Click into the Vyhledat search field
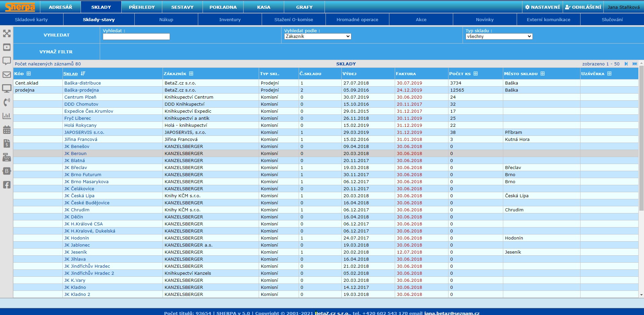Screen dimensions: 644x315 point(136,37)
